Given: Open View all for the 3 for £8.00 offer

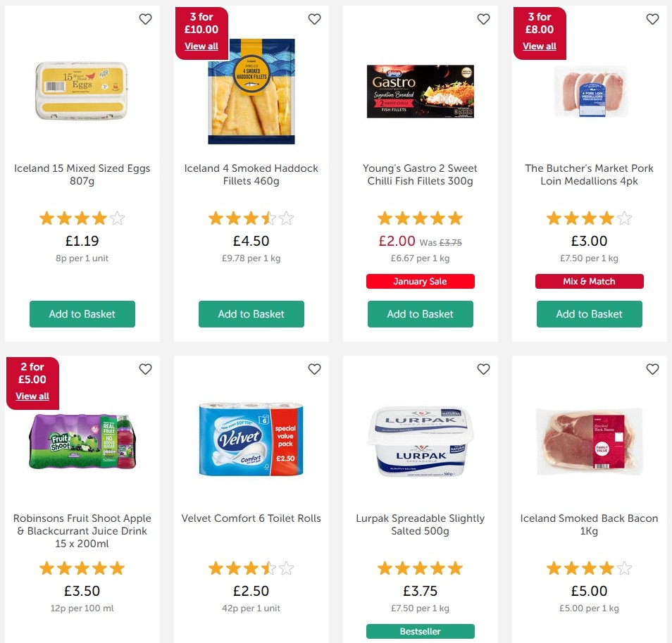Looking at the screenshot, I should 540,46.
